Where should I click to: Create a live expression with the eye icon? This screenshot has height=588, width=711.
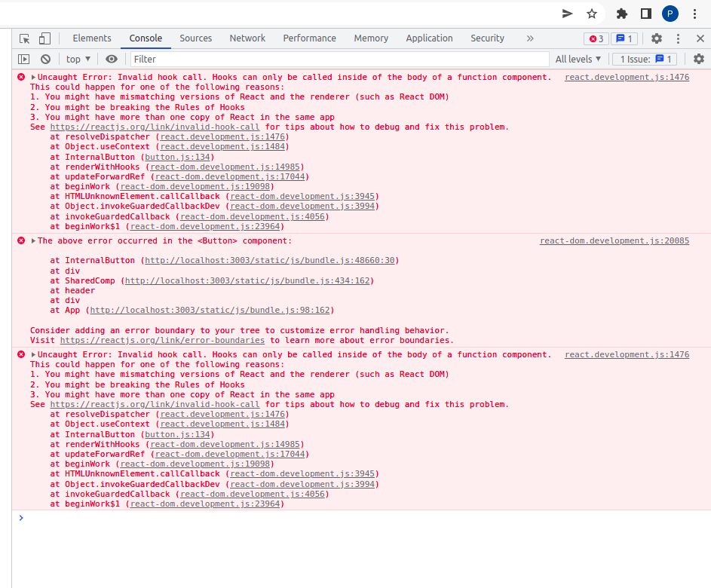tap(111, 59)
